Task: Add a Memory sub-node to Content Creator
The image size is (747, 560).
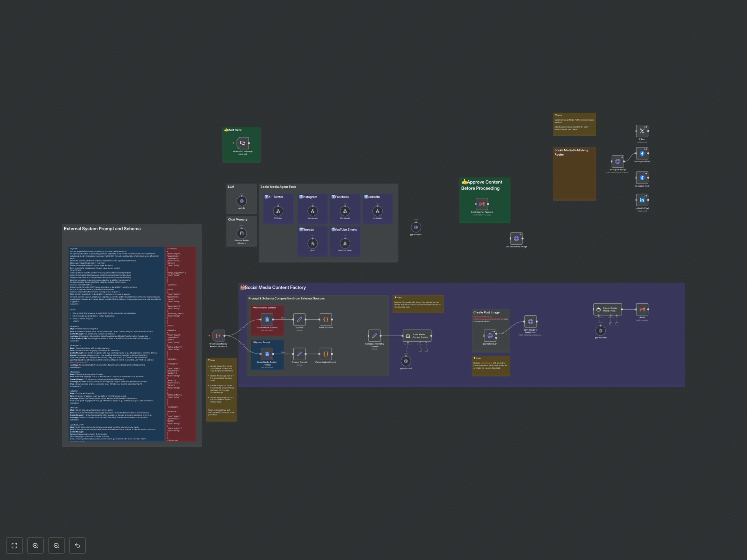Action: coord(420,350)
